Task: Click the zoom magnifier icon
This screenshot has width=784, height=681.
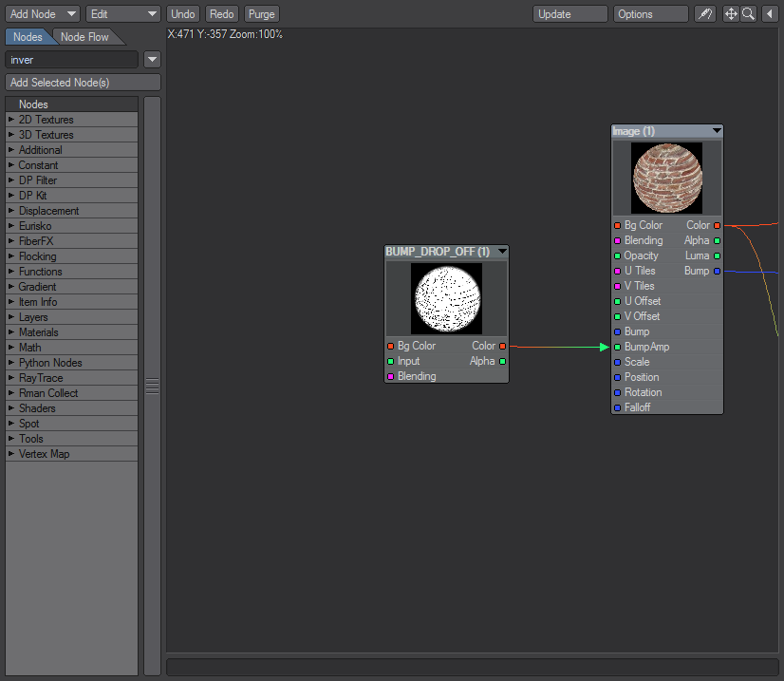Action: coord(748,14)
